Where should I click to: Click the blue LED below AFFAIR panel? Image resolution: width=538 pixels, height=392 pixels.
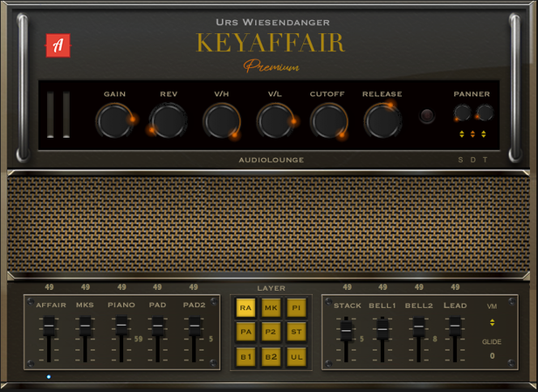tap(49, 377)
